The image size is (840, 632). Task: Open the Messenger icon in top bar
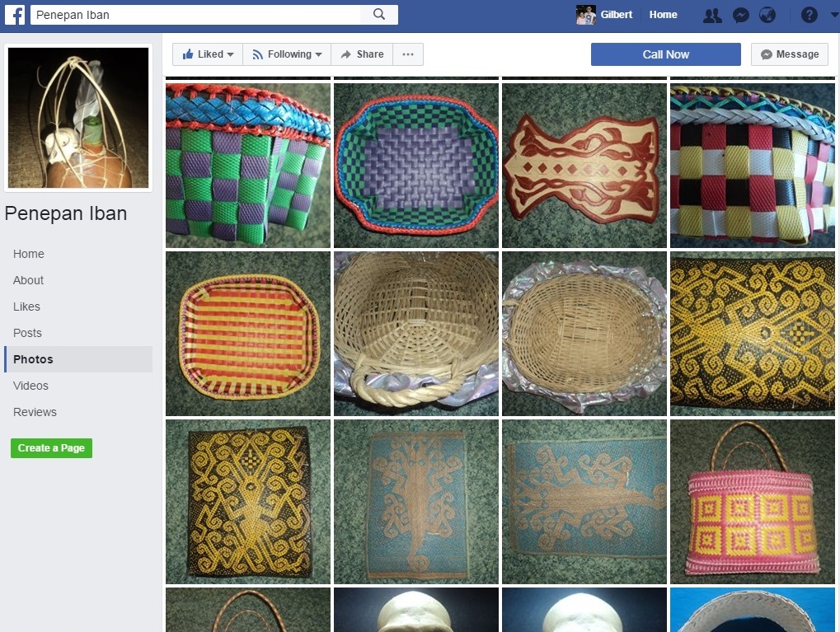tap(740, 15)
